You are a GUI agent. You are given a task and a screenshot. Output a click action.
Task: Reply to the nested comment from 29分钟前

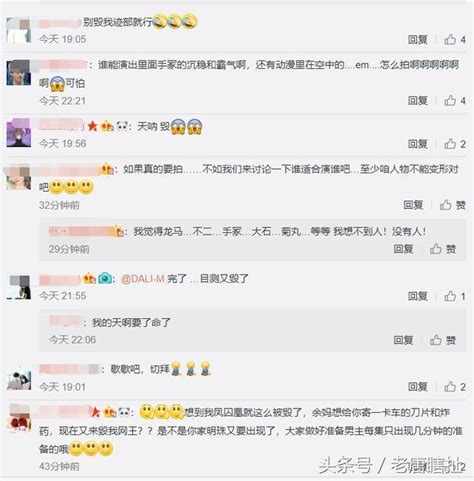[x=403, y=249]
